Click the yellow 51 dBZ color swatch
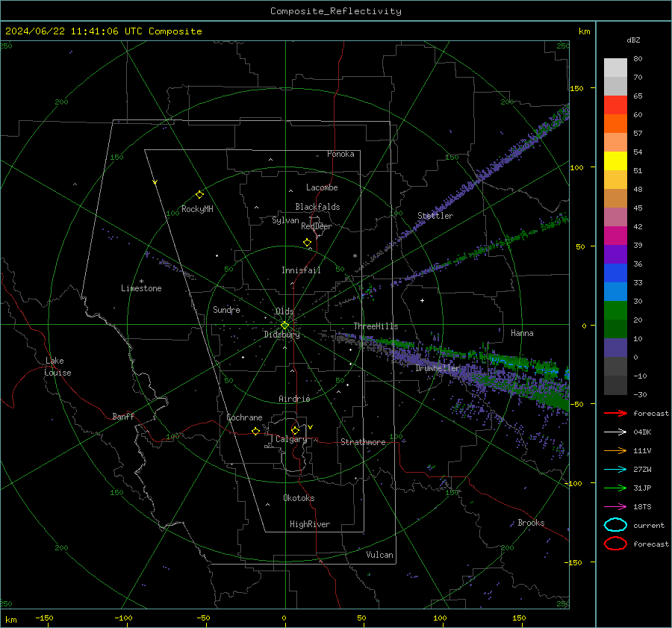Image resolution: width=672 pixels, height=628 pixels. pyautogui.click(x=615, y=161)
